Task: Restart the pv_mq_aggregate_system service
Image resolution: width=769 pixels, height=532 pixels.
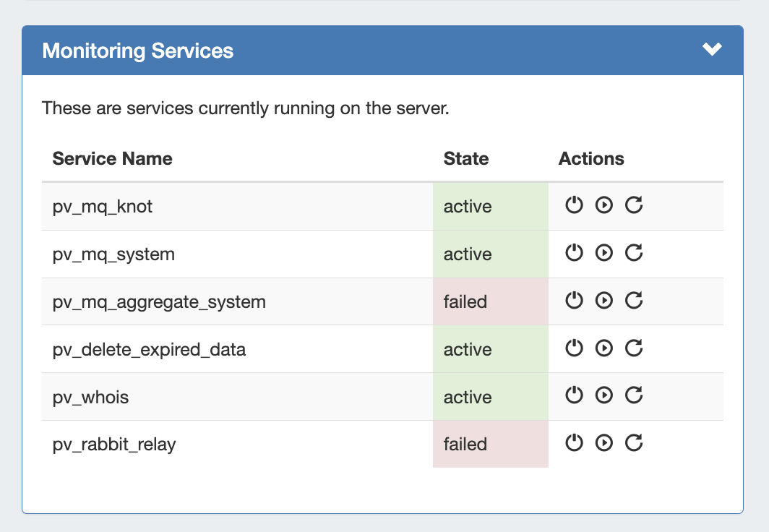Action: [634, 301]
